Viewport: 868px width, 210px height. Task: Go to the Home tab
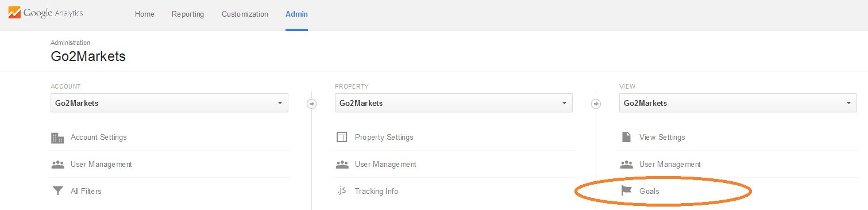pos(145,14)
